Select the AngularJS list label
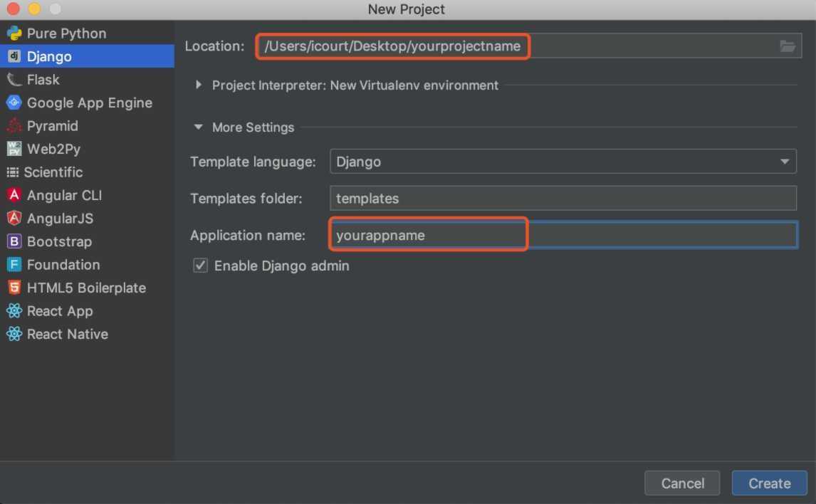Viewport: 816px width, 504px height. (x=61, y=219)
